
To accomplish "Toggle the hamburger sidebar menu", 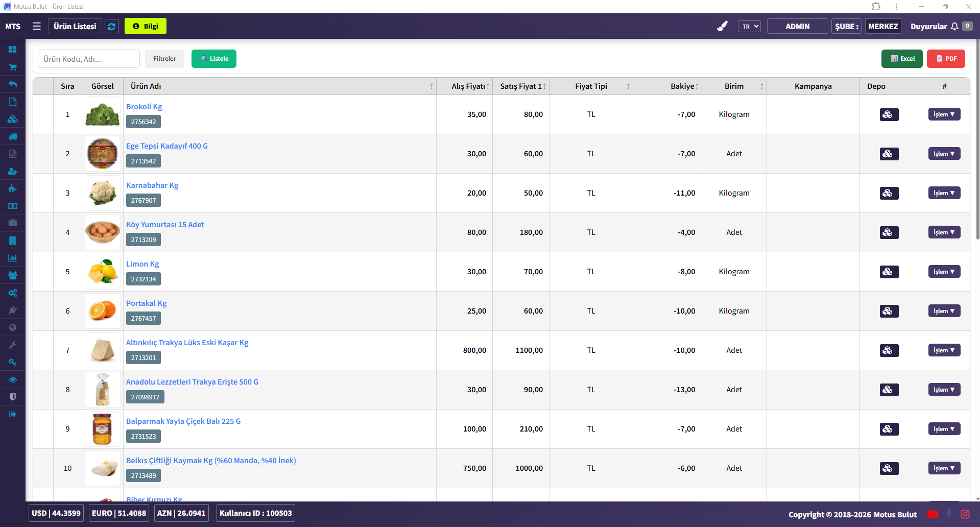I will [37, 26].
